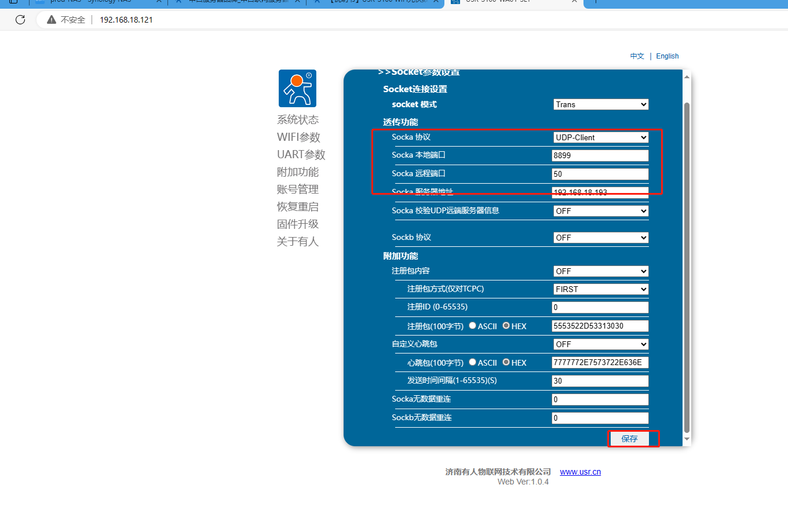The height and width of the screenshot is (532, 788).
Task: Expand the 自定义心跳包 dropdown
Action: click(601, 344)
